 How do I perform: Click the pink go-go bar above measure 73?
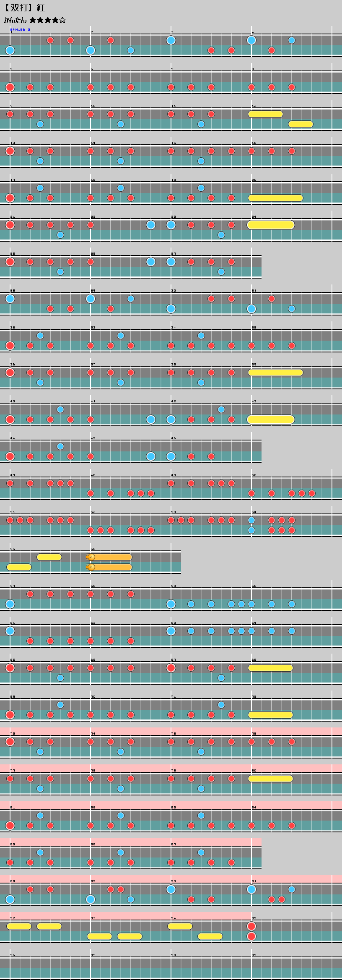(x=171, y=731)
